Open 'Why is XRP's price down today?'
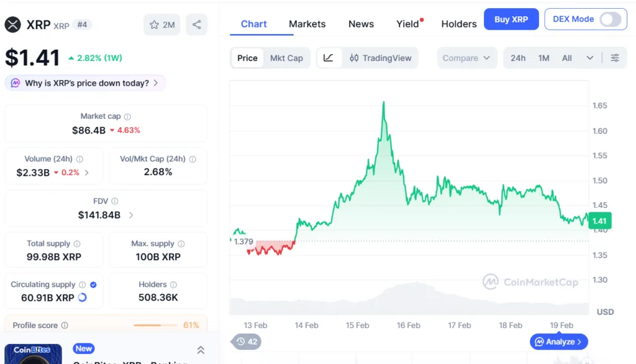 point(85,82)
